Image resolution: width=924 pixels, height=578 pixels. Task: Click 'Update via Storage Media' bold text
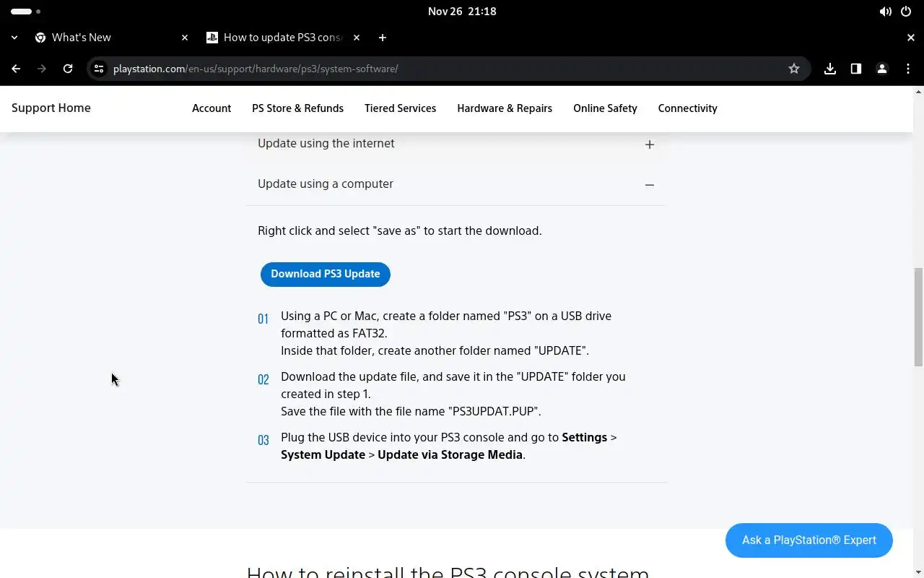click(450, 455)
